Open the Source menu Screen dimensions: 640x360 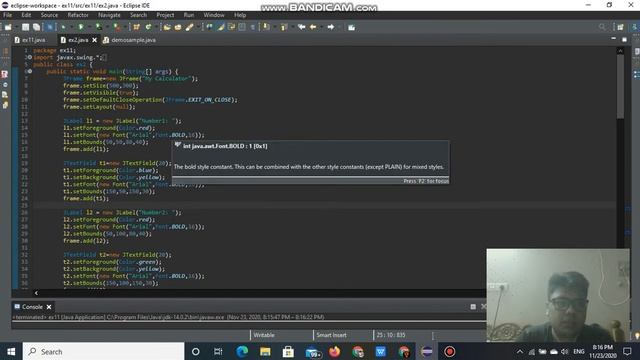click(49, 15)
